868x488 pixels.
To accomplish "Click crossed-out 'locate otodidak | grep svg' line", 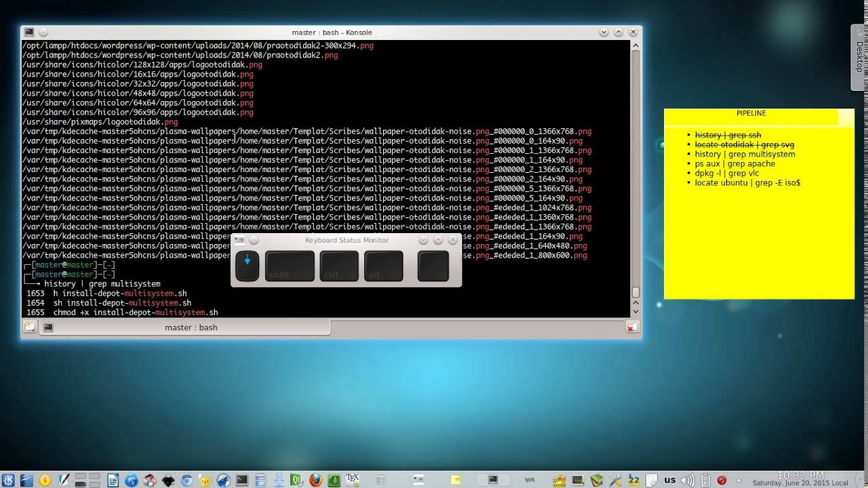I will pyautogui.click(x=744, y=144).
